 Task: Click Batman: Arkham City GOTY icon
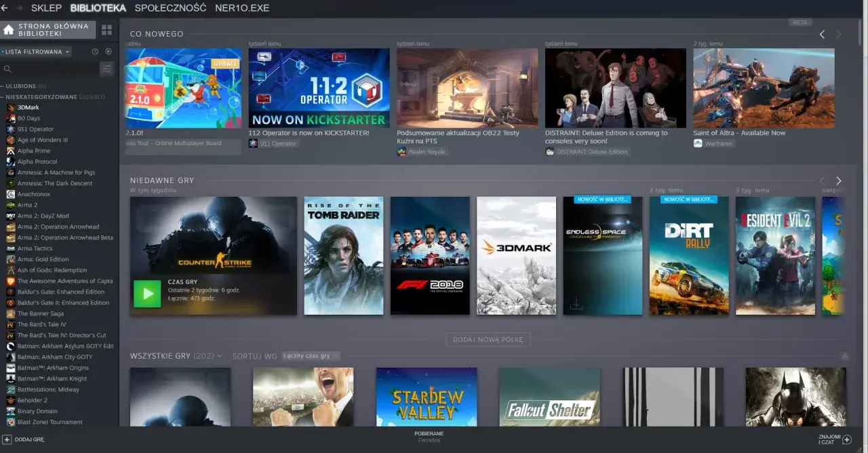pos(11,357)
